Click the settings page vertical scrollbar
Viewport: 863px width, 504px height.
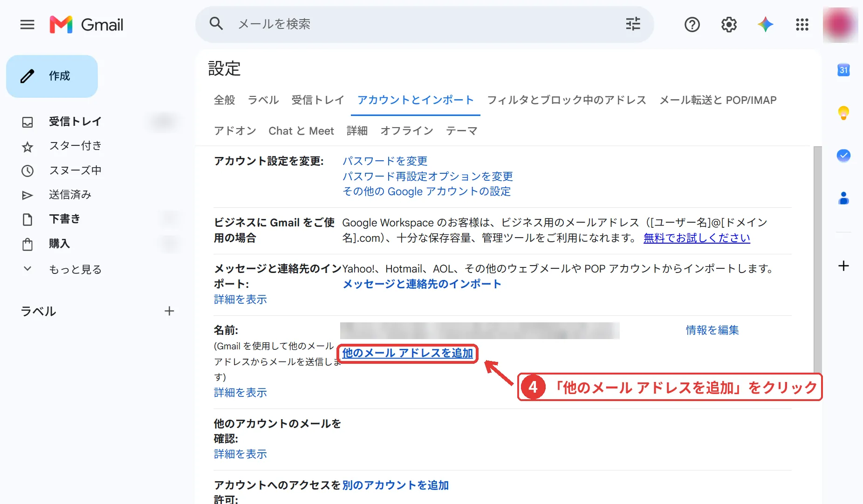coord(817,261)
